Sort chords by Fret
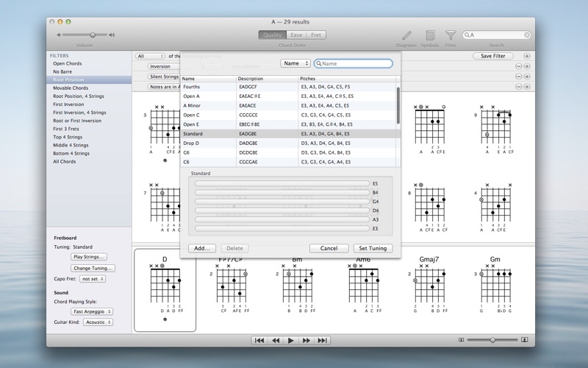This screenshot has width=588, height=368. [316, 35]
